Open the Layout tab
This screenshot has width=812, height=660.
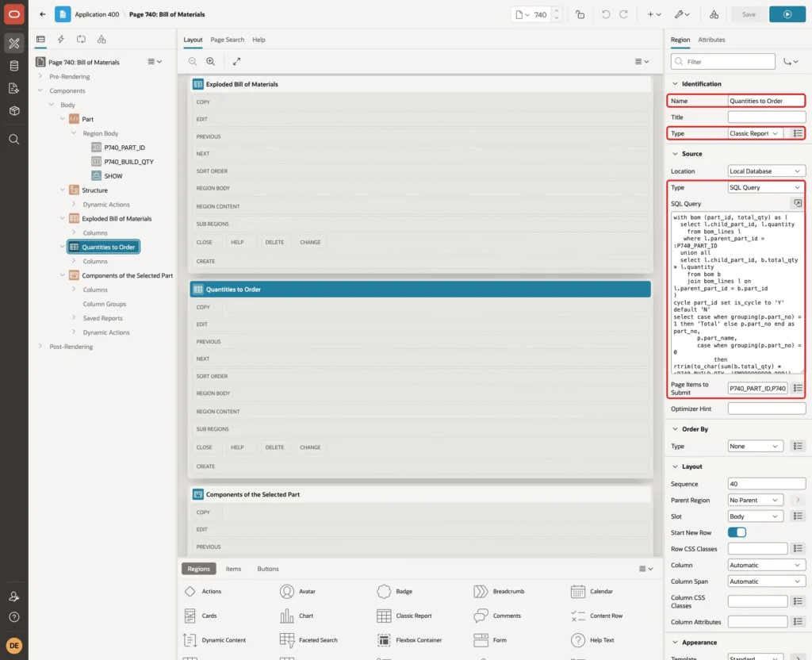tap(193, 40)
